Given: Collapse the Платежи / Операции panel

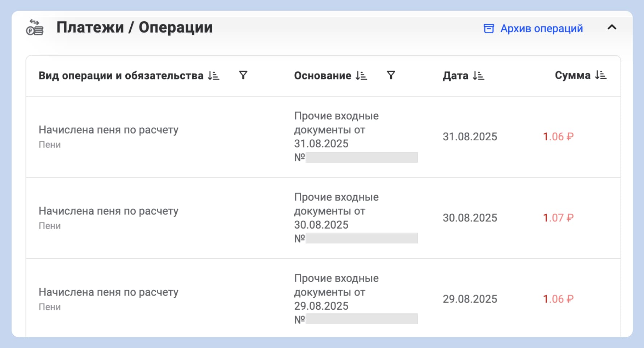Looking at the screenshot, I should coord(612,27).
